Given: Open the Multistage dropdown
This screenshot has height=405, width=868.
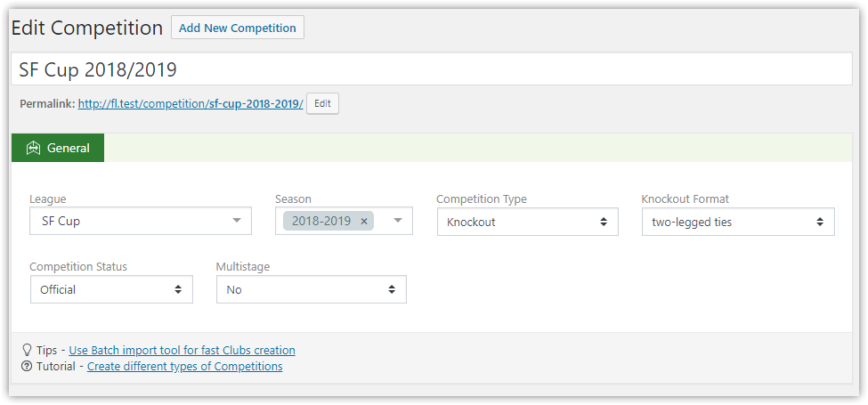Looking at the screenshot, I should (x=311, y=289).
